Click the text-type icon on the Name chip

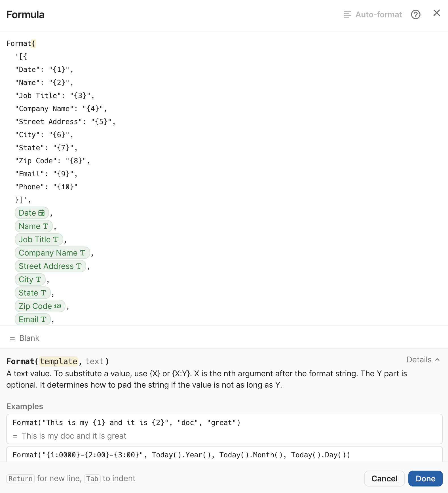click(x=45, y=226)
